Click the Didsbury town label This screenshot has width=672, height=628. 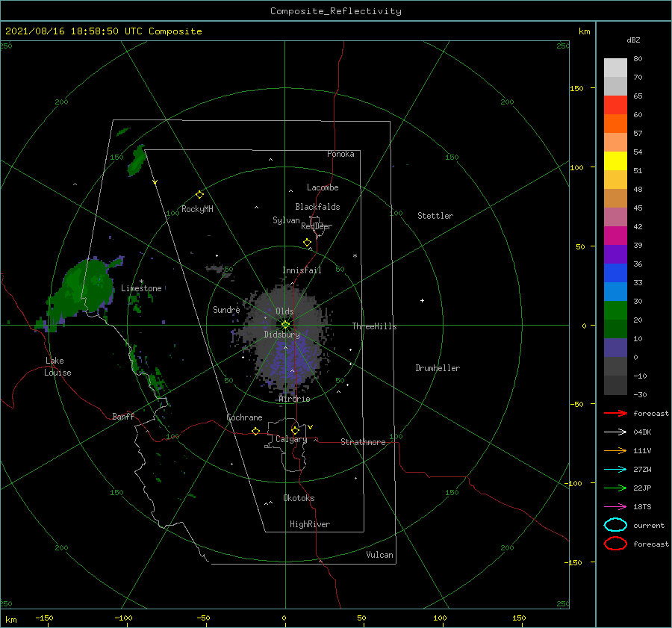tap(281, 335)
